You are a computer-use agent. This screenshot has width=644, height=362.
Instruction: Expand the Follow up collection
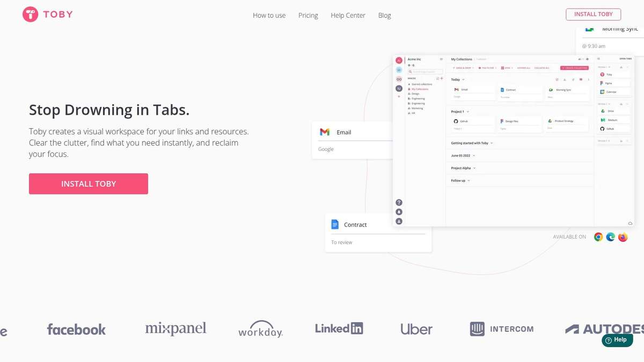click(x=469, y=181)
